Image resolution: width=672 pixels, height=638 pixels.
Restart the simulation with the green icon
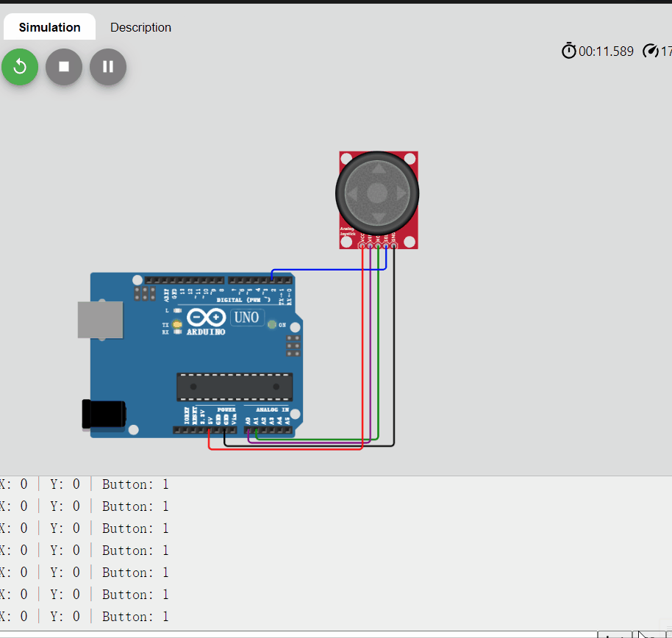(x=19, y=66)
